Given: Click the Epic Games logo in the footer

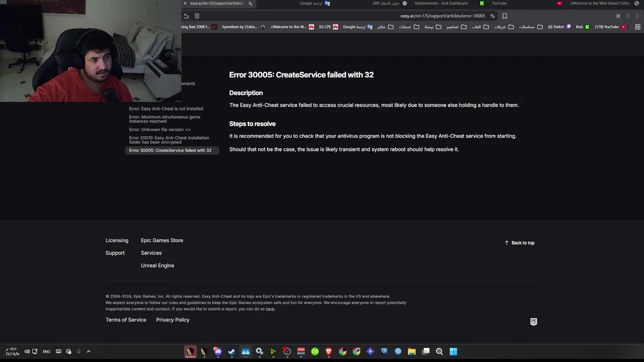Looking at the screenshot, I should (534, 322).
